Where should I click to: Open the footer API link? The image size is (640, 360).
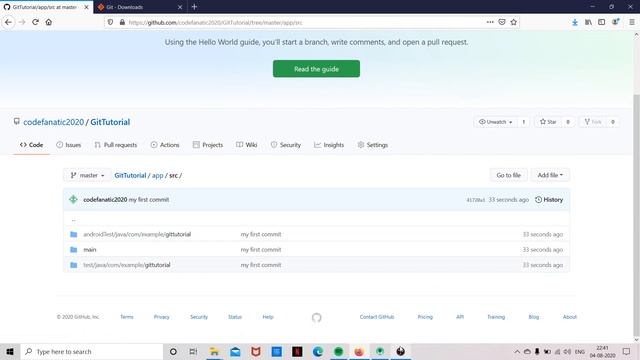point(460,317)
